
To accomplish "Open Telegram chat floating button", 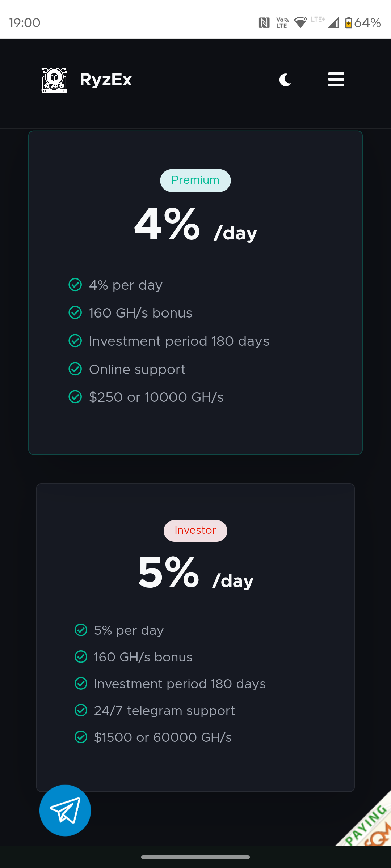I will [x=65, y=810].
